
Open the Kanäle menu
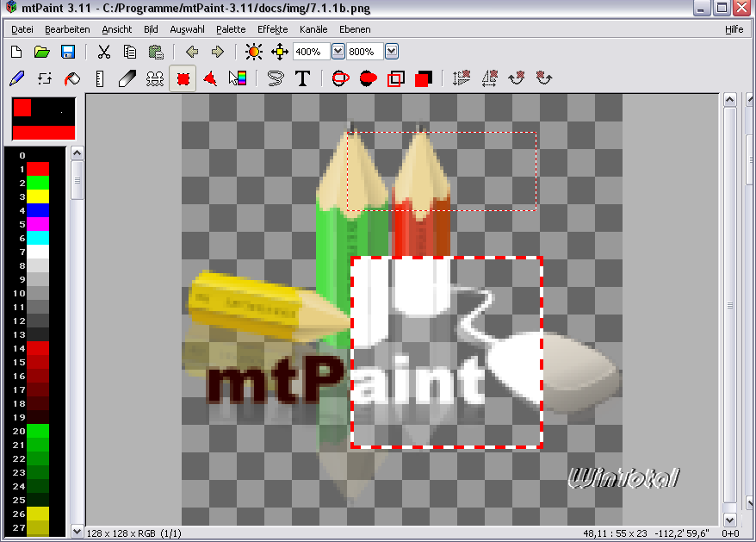click(313, 29)
